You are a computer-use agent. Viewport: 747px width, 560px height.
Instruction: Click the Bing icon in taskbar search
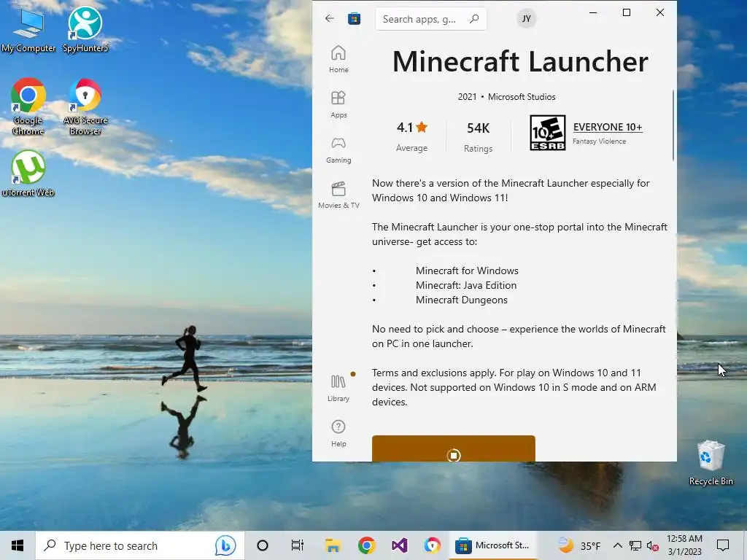225,545
